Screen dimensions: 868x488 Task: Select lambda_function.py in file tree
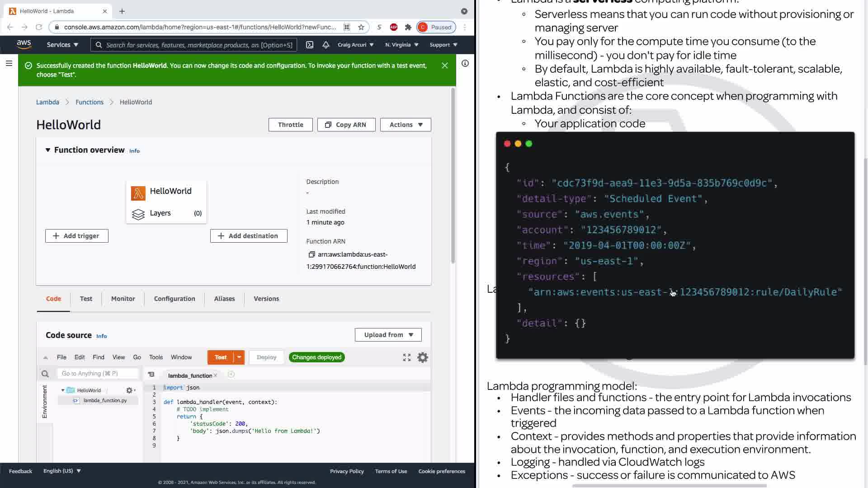click(105, 400)
